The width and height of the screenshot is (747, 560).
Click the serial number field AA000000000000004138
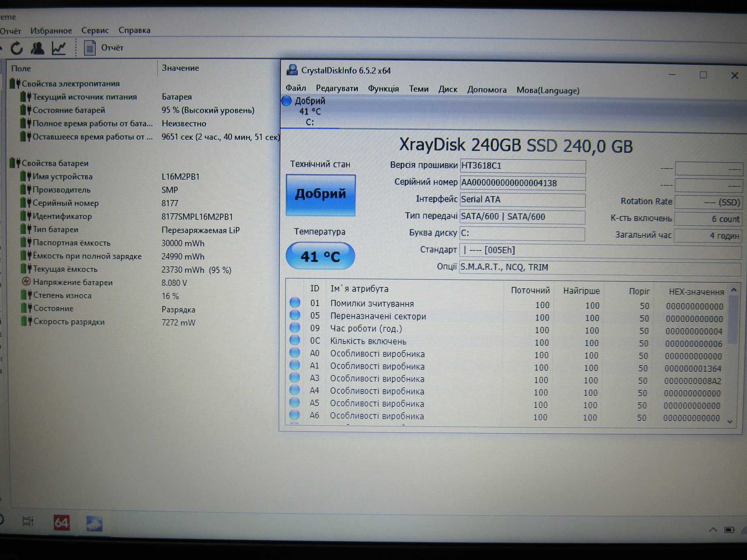(x=523, y=183)
